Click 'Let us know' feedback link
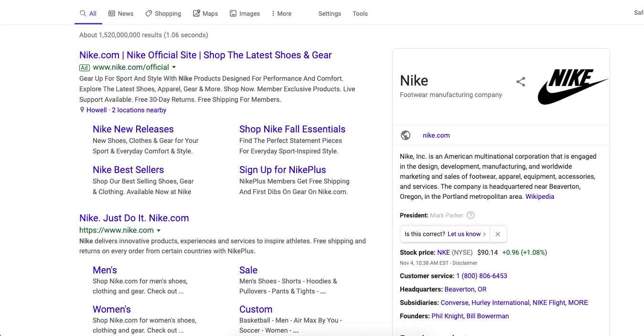Screen dimensions: 644x336 click(x=464, y=234)
